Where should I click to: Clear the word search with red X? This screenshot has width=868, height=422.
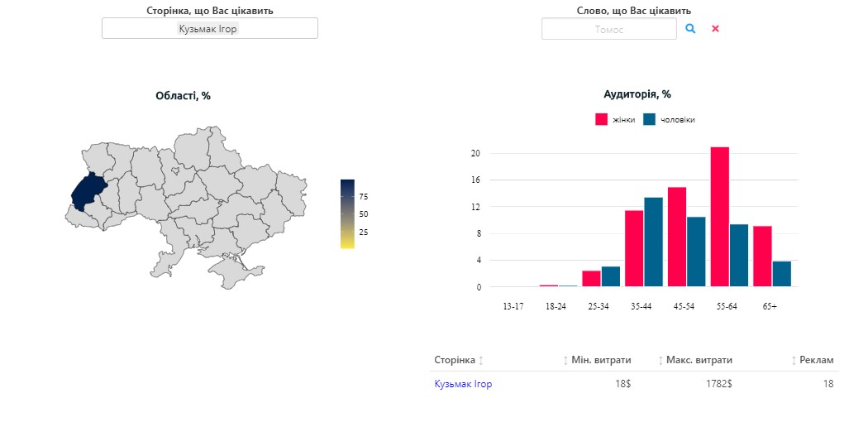[716, 28]
